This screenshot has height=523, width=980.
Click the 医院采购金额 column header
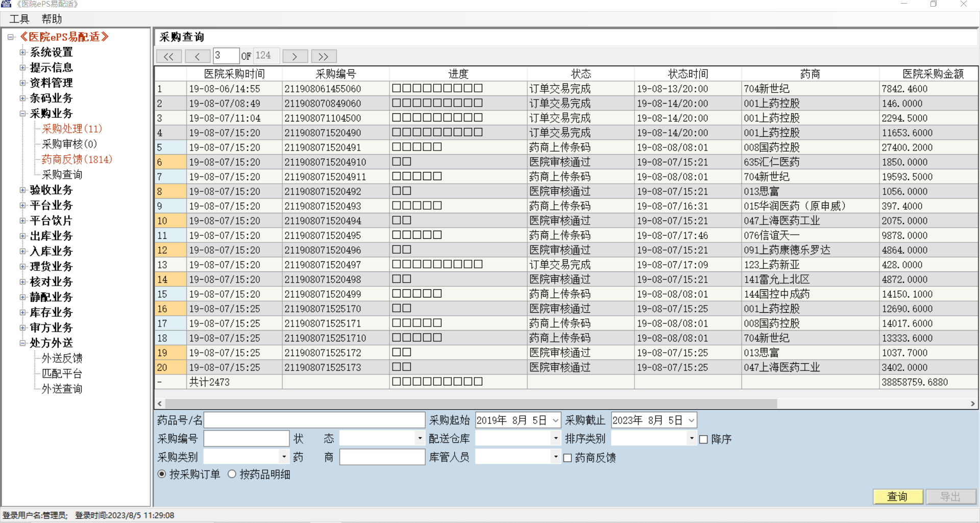928,74
